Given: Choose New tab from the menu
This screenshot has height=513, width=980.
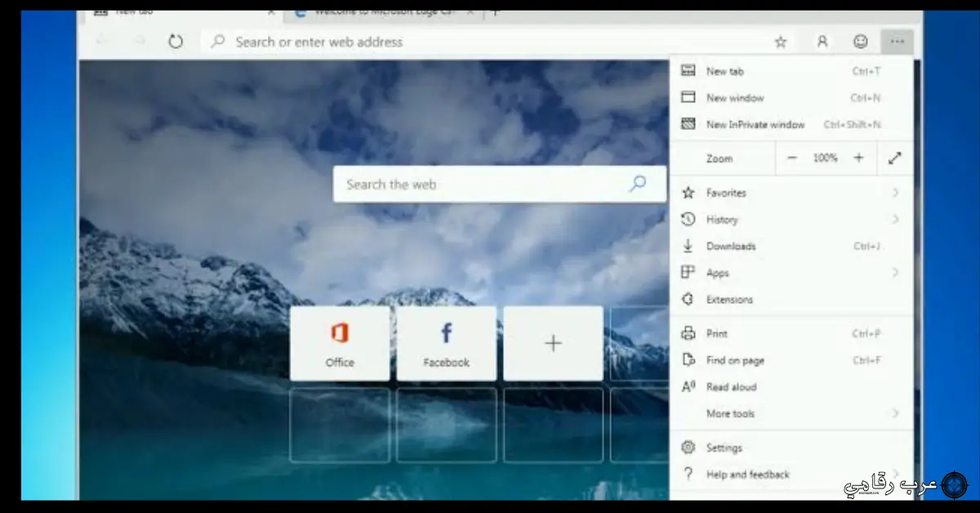Looking at the screenshot, I should pos(791,71).
